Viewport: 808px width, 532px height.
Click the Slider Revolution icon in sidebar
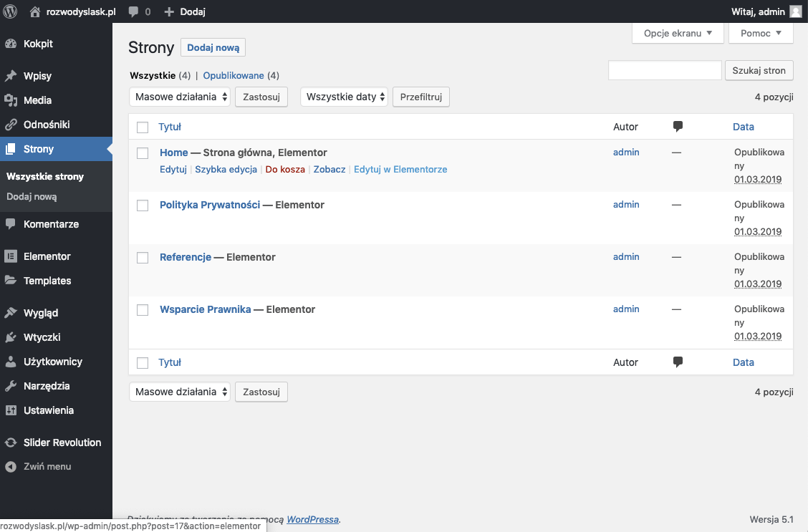[x=11, y=442]
